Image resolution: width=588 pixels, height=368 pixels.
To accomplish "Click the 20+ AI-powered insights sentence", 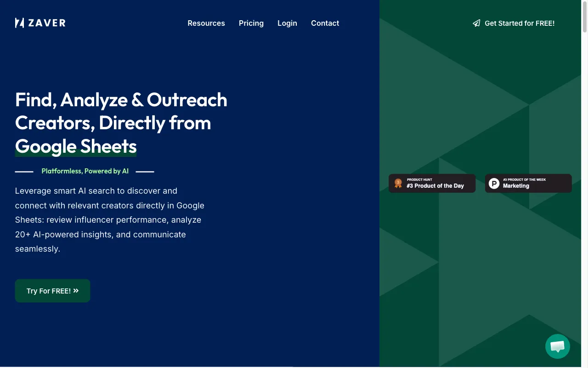I will click(x=101, y=235).
